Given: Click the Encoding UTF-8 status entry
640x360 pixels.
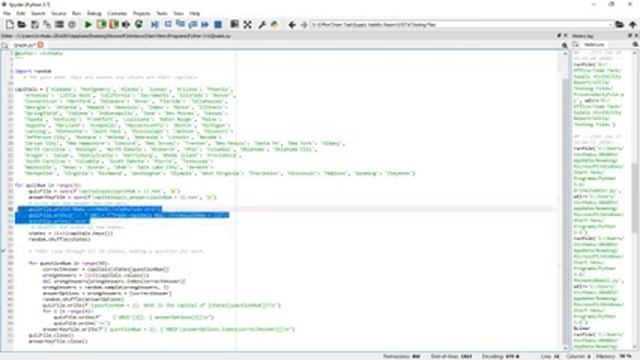Looking at the screenshot, I should pos(500,356).
